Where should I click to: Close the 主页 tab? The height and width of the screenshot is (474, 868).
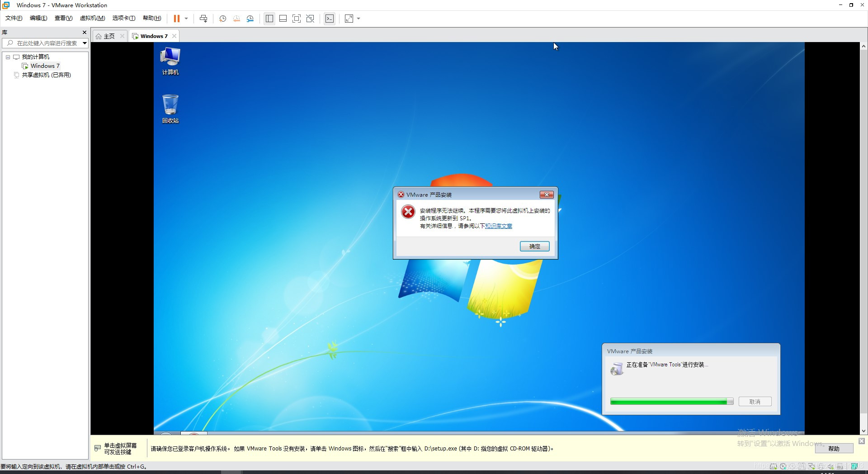click(x=122, y=36)
